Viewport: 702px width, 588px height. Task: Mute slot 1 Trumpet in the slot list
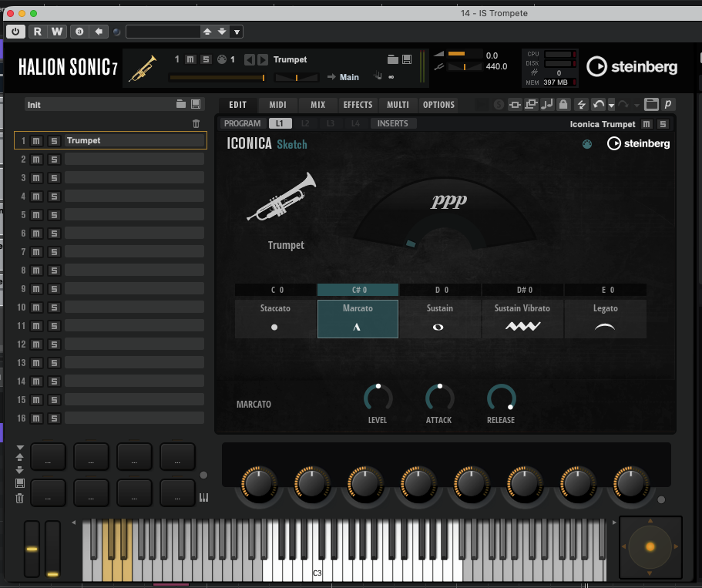click(37, 141)
